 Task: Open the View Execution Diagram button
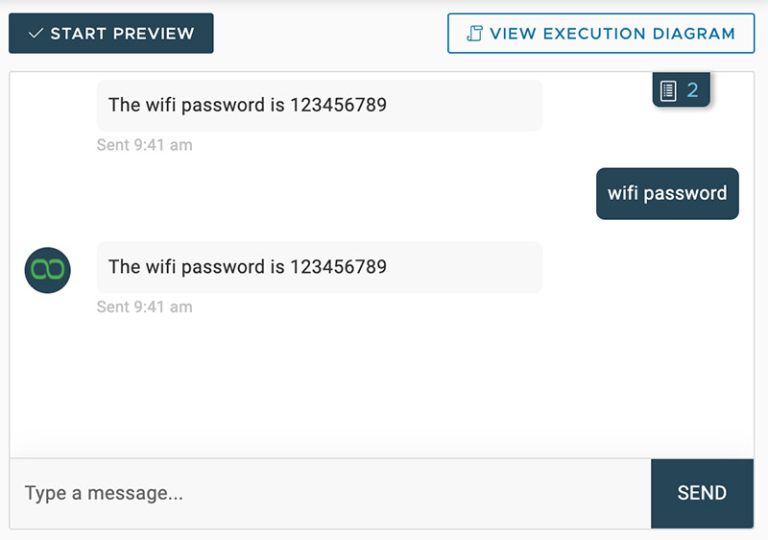[x=601, y=34]
